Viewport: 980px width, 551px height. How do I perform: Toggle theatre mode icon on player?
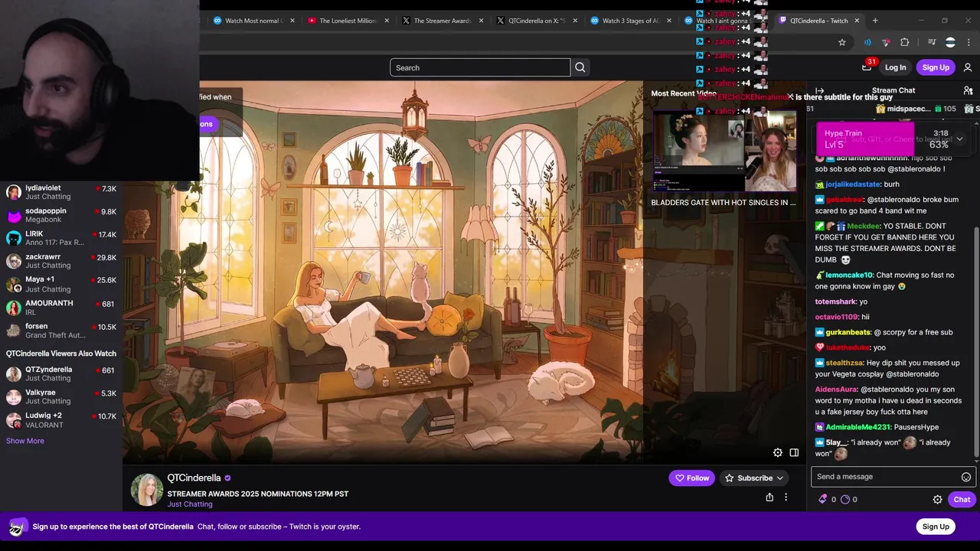[794, 452]
